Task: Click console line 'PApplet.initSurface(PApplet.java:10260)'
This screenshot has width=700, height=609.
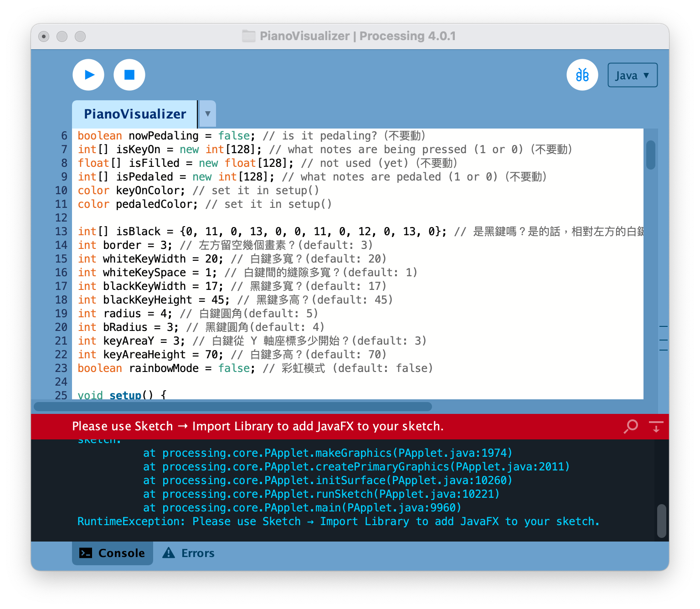Action: tap(328, 480)
